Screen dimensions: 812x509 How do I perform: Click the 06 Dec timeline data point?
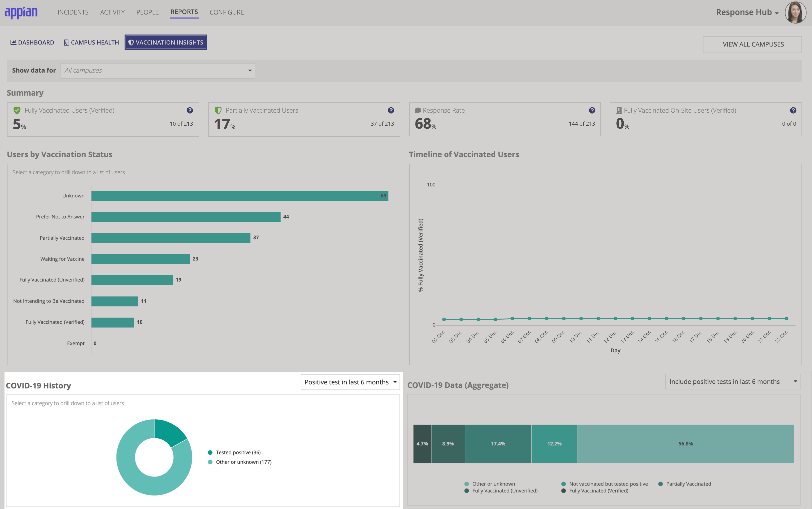coord(513,319)
